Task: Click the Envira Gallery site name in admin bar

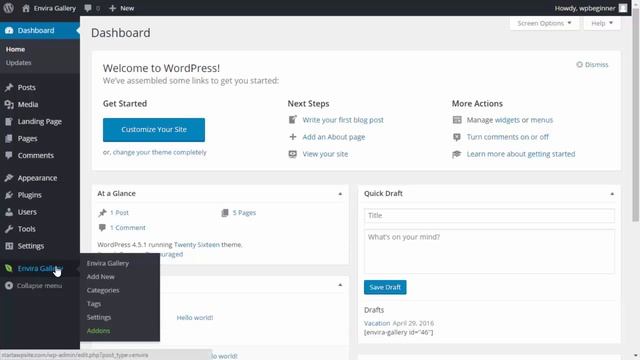Action: [x=55, y=8]
